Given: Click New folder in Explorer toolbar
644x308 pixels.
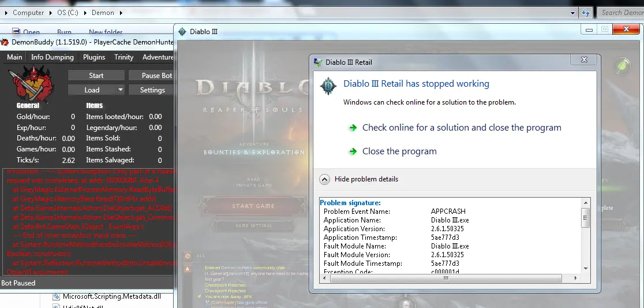Looking at the screenshot, I should (x=106, y=32).
